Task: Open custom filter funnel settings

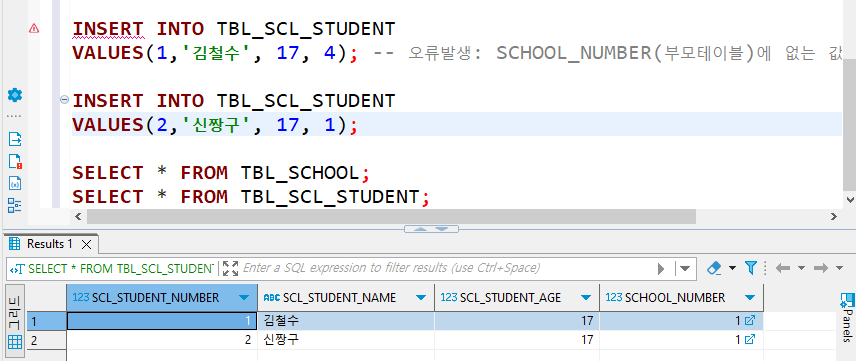Action: (x=751, y=268)
